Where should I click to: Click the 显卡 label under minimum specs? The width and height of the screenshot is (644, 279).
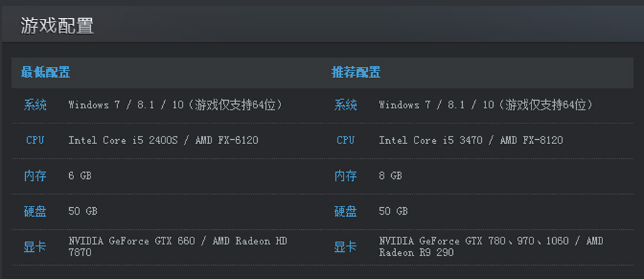[x=35, y=247]
